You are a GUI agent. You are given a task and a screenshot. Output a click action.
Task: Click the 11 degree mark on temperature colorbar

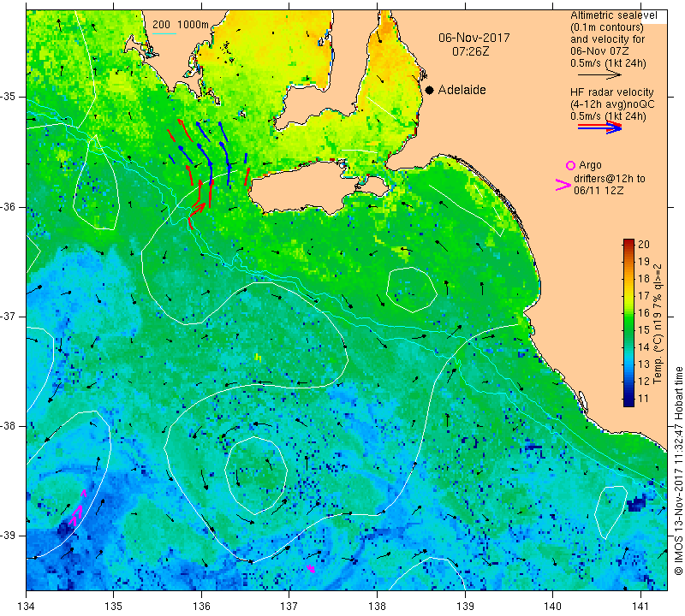coord(644,399)
